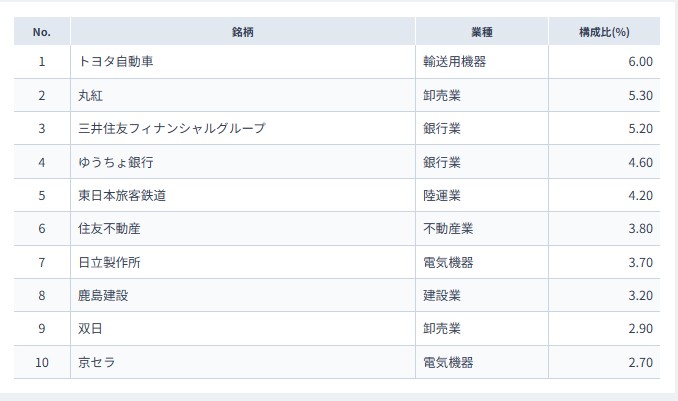Select the 京セラ entry
Image resolution: width=678 pixels, height=401 pixels.
[96, 362]
